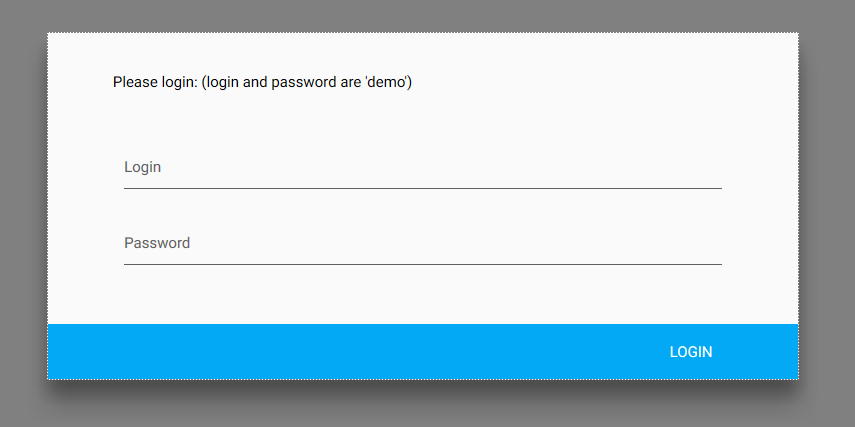855x427 pixels.
Task: Click the underline beneath the Password field
Action: pos(420,264)
